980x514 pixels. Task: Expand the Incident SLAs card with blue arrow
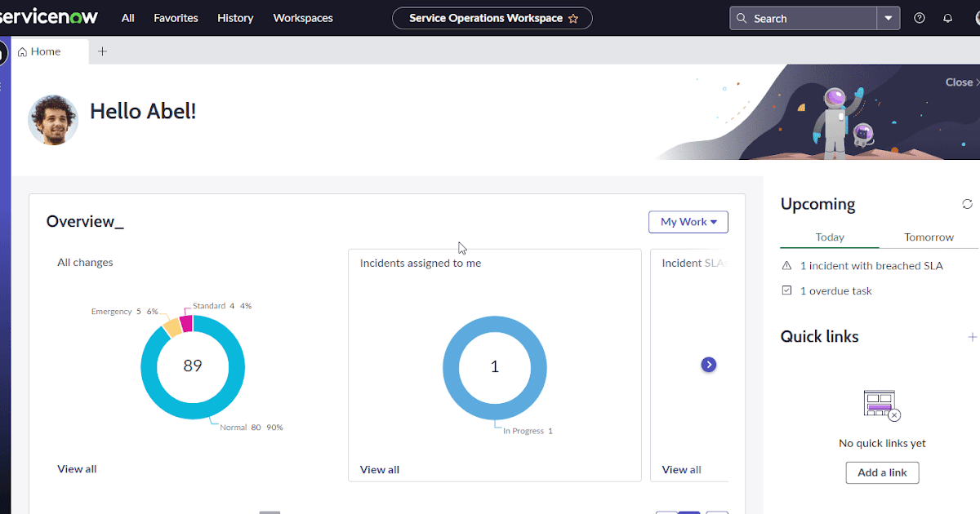(x=708, y=364)
